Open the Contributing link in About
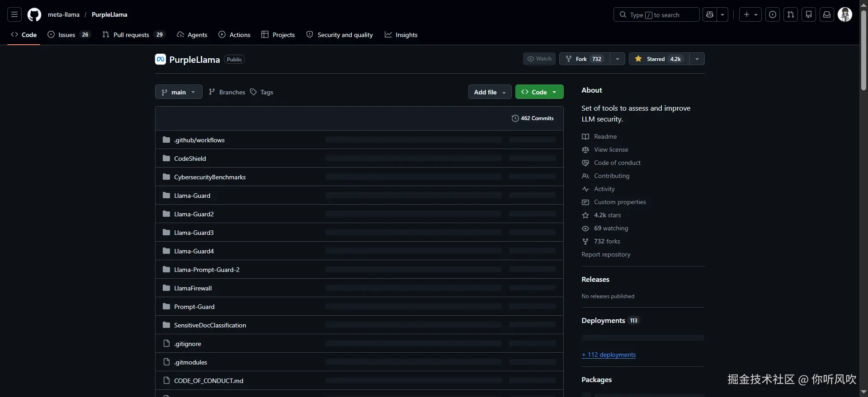 [x=612, y=176]
